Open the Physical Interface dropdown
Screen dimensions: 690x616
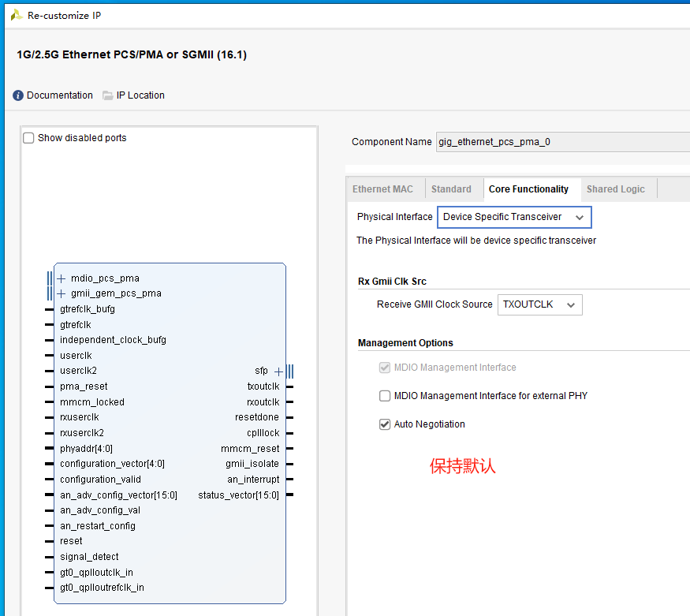pos(514,217)
